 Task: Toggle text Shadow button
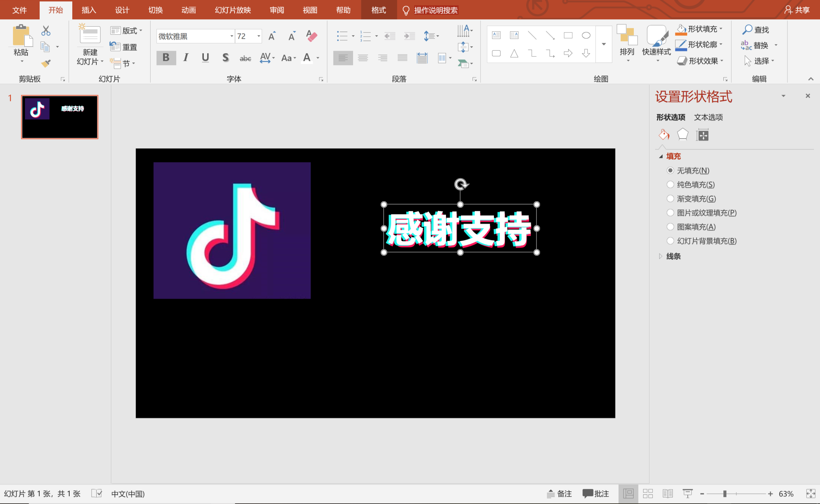click(226, 58)
